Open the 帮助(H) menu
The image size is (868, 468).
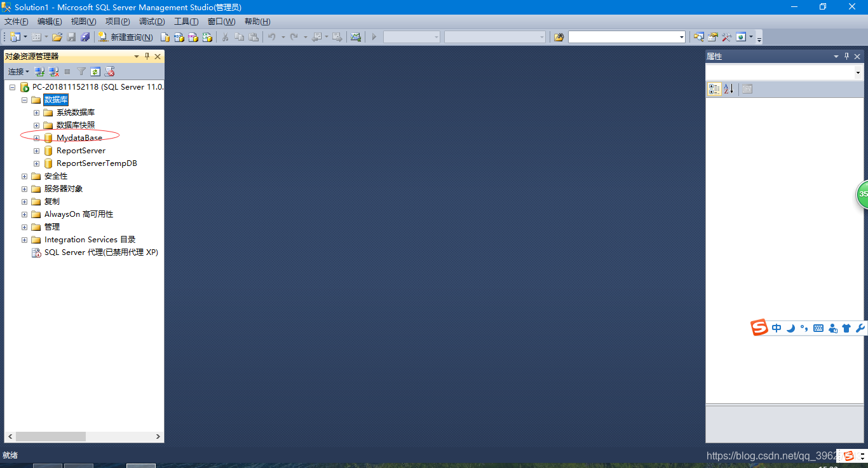click(257, 22)
